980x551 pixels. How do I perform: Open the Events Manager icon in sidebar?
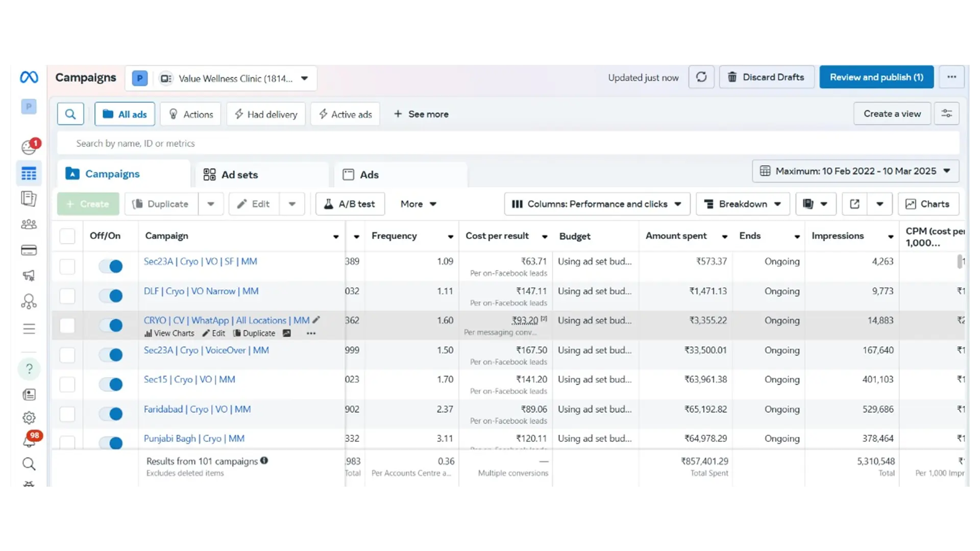[29, 302]
